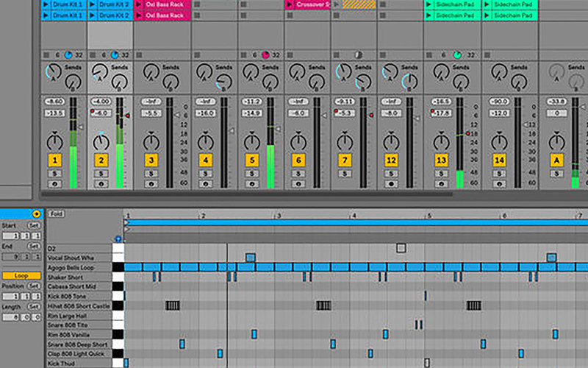Image resolution: width=588 pixels, height=368 pixels.
Task: Toggle the clip Loop button
Action: [21, 275]
